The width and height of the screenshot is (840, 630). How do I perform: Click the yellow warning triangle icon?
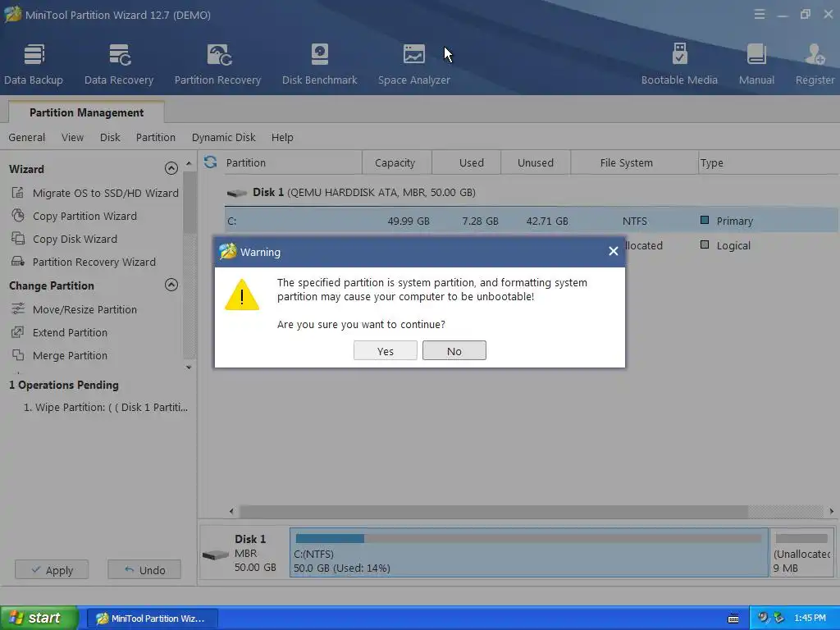tap(242, 294)
